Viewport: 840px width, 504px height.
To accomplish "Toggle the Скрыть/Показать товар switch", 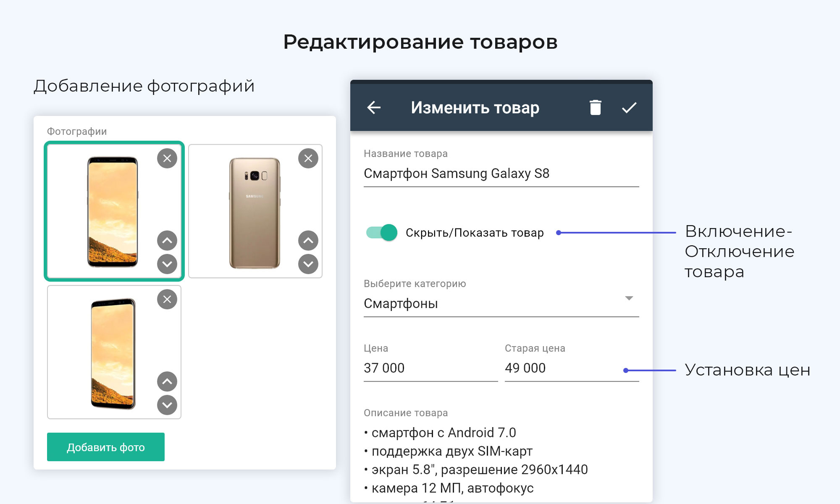I will pos(382,232).
